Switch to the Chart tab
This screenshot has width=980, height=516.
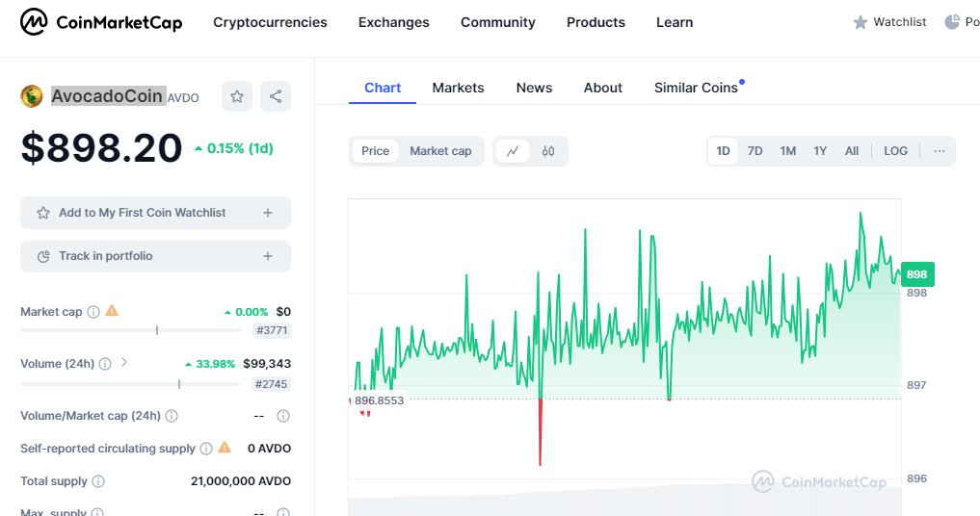coord(383,88)
